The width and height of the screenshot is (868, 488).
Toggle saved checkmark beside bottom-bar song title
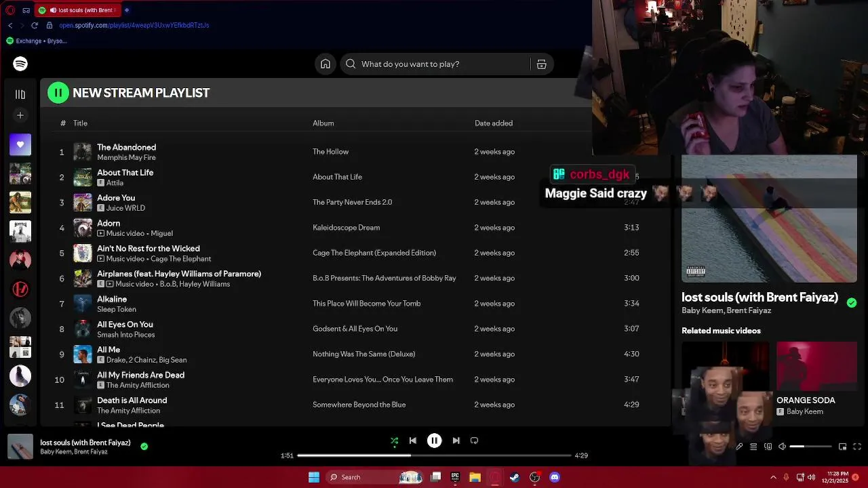click(144, 446)
